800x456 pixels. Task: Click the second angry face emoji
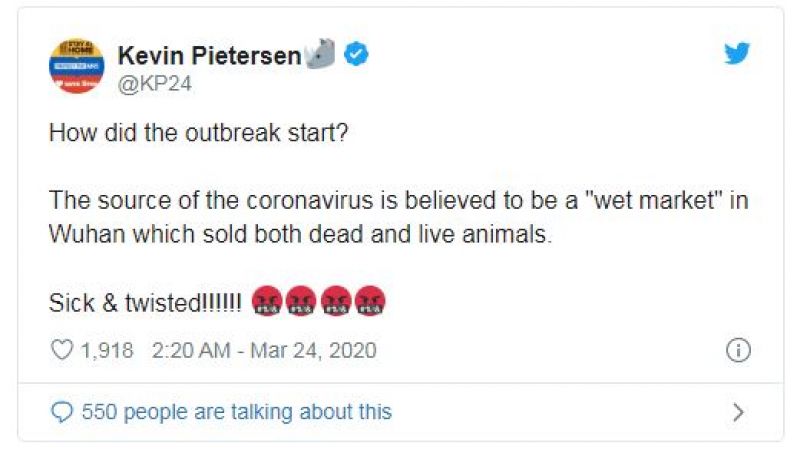[301, 302]
